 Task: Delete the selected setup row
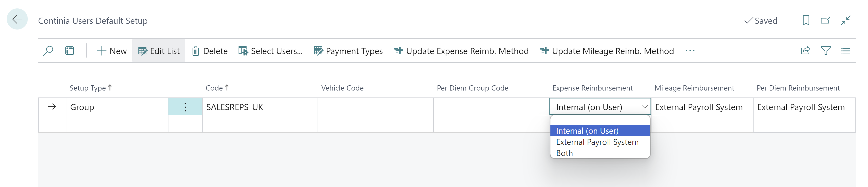coord(210,51)
